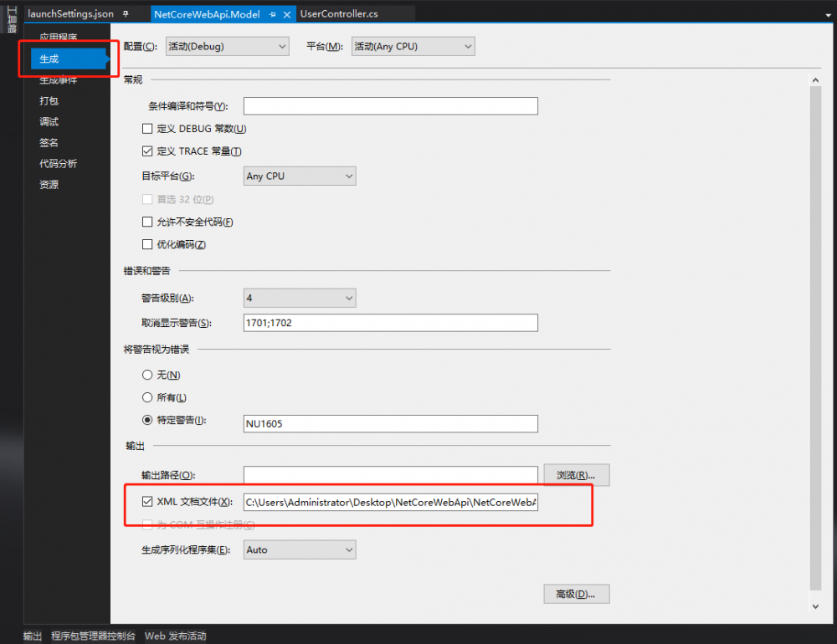Click inside the 取消显示警告 input field

click(390, 322)
